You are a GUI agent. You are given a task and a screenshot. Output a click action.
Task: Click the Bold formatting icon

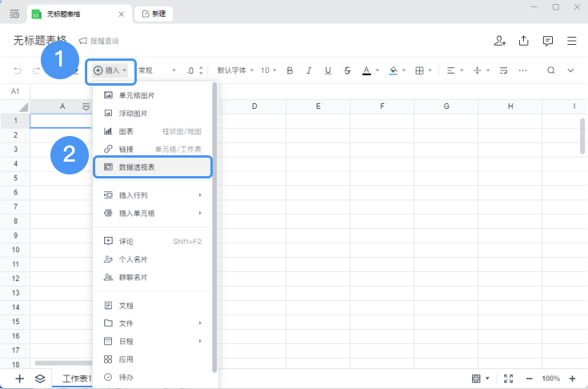[290, 70]
